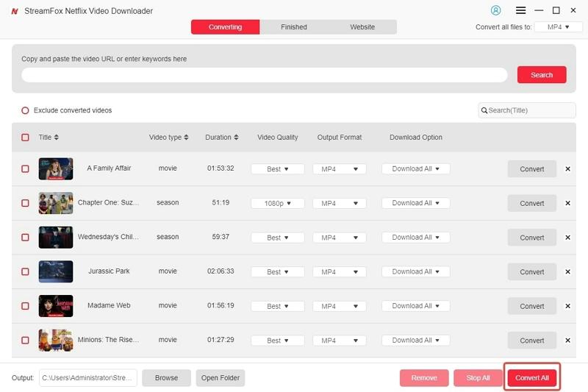Convert Wednesday's Child season
This screenshot has height=392, width=588.
(x=531, y=238)
